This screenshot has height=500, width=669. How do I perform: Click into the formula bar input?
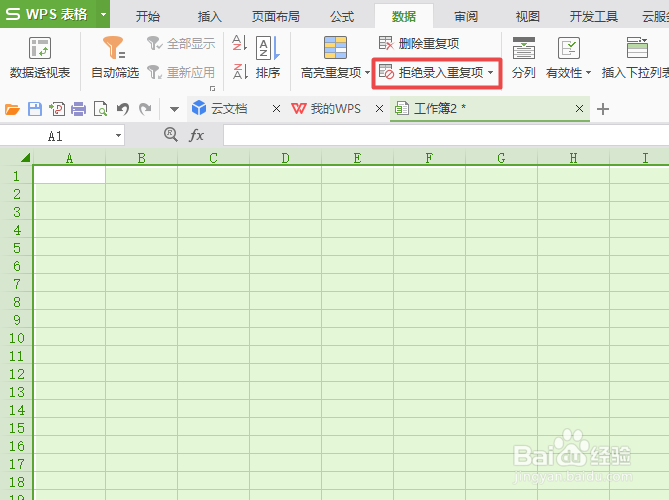pyautogui.click(x=446, y=135)
